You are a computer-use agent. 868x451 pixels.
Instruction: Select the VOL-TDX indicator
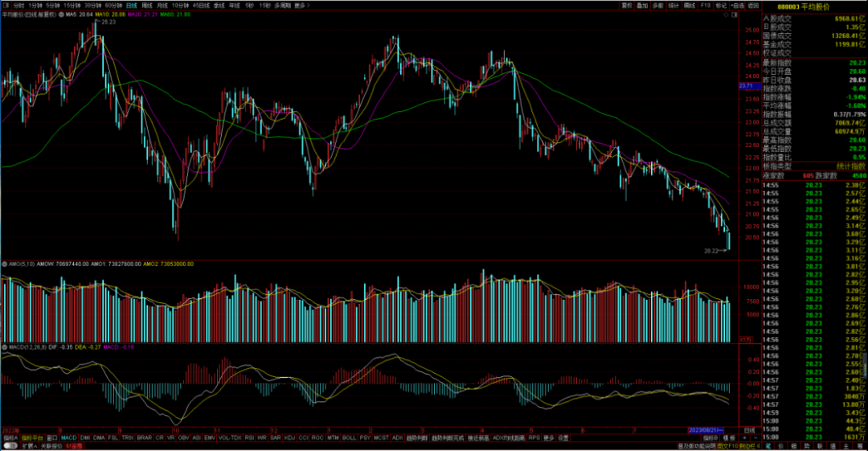point(230,437)
